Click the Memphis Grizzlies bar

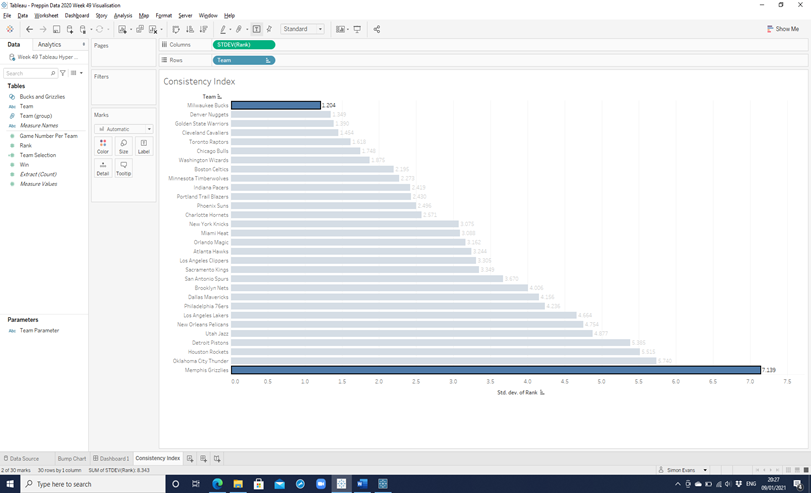click(x=495, y=370)
